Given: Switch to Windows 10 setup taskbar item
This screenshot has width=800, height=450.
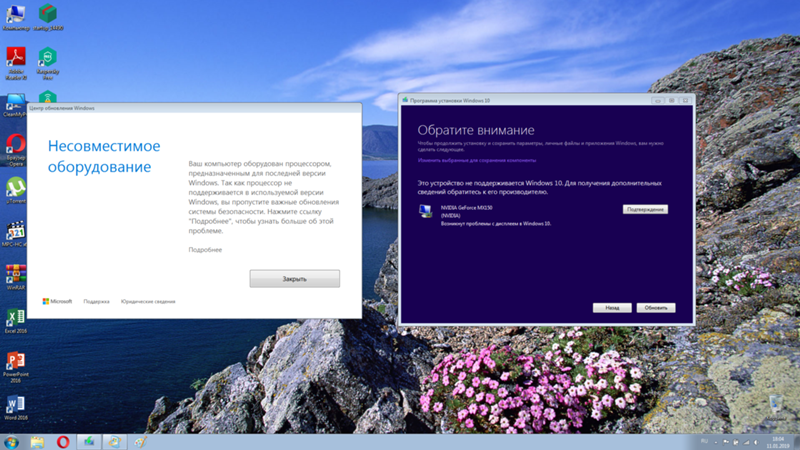Looking at the screenshot, I should coord(89,442).
